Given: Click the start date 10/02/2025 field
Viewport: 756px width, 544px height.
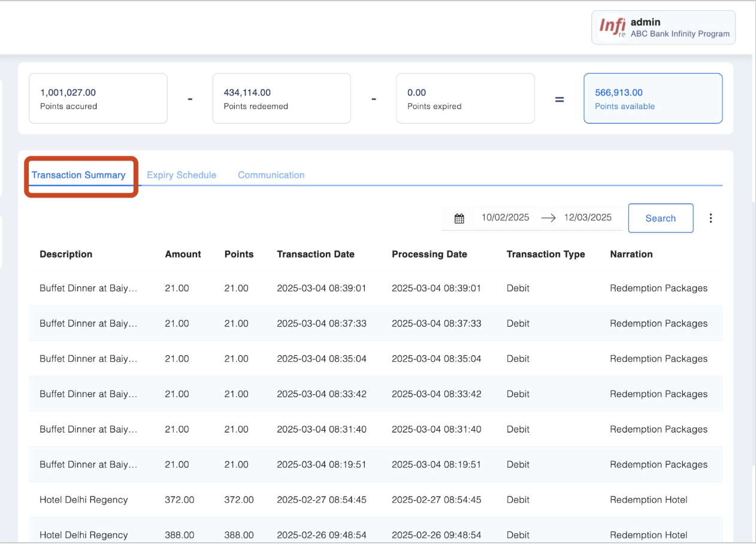Looking at the screenshot, I should point(505,217).
